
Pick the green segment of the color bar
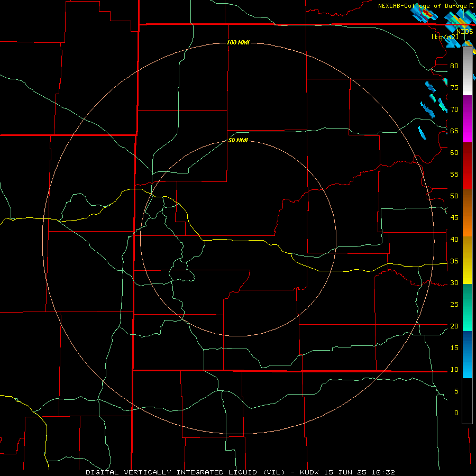(467, 307)
